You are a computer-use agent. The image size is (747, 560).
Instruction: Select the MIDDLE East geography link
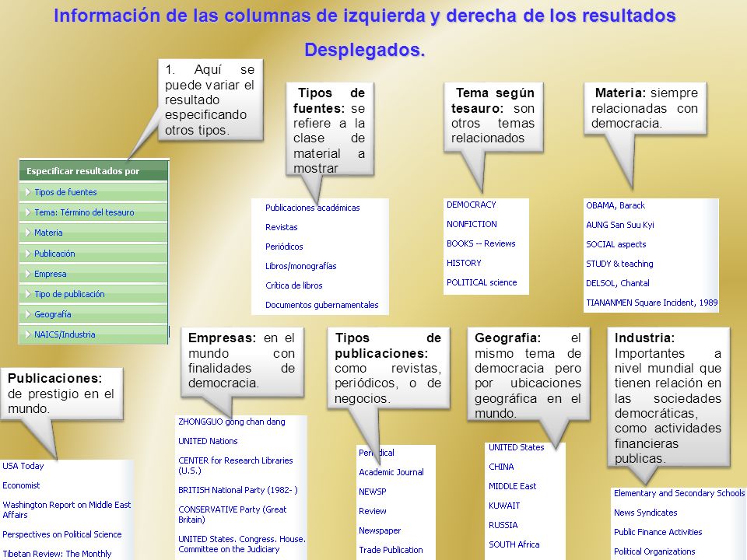(x=513, y=486)
